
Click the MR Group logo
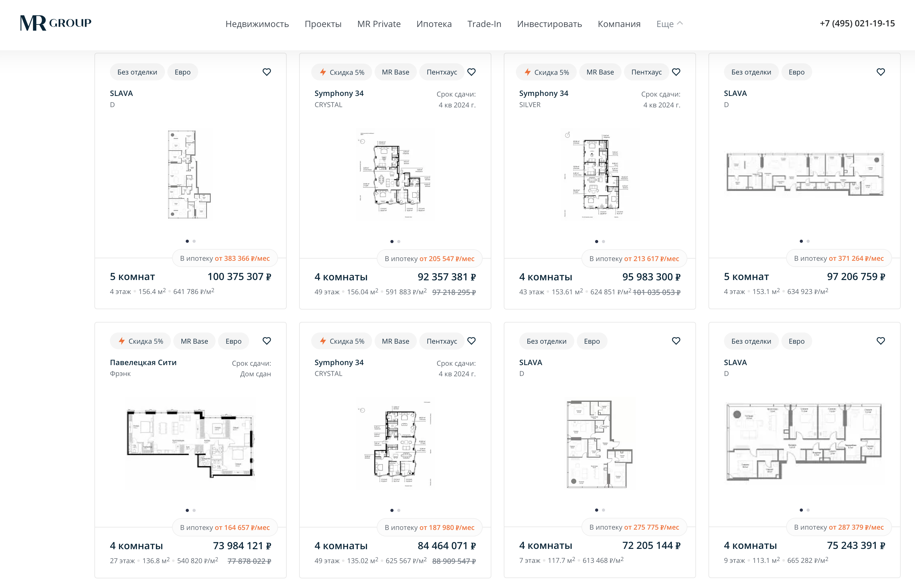click(x=56, y=23)
